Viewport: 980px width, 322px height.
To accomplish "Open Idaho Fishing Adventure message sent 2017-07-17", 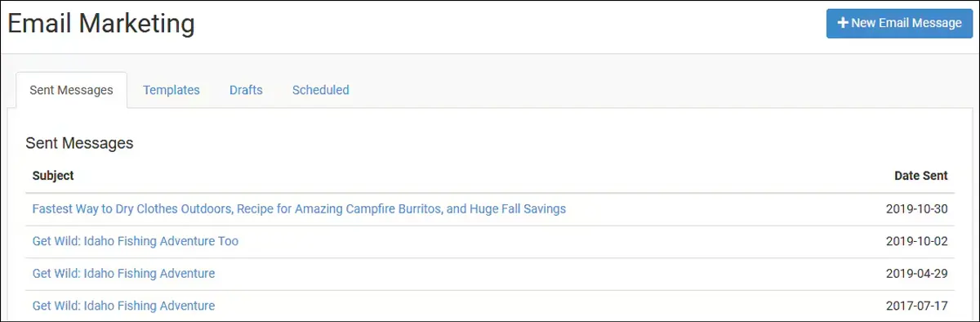I will click(x=123, y=306).
